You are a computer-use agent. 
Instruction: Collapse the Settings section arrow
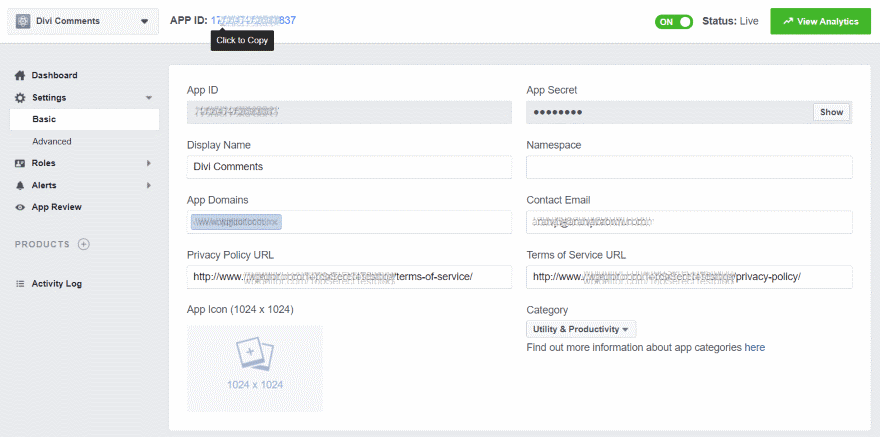(149, 98)
